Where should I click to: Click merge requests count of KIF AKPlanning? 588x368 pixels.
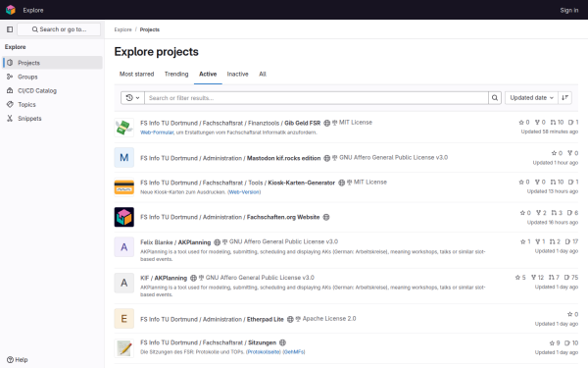(x=554, y=278)
